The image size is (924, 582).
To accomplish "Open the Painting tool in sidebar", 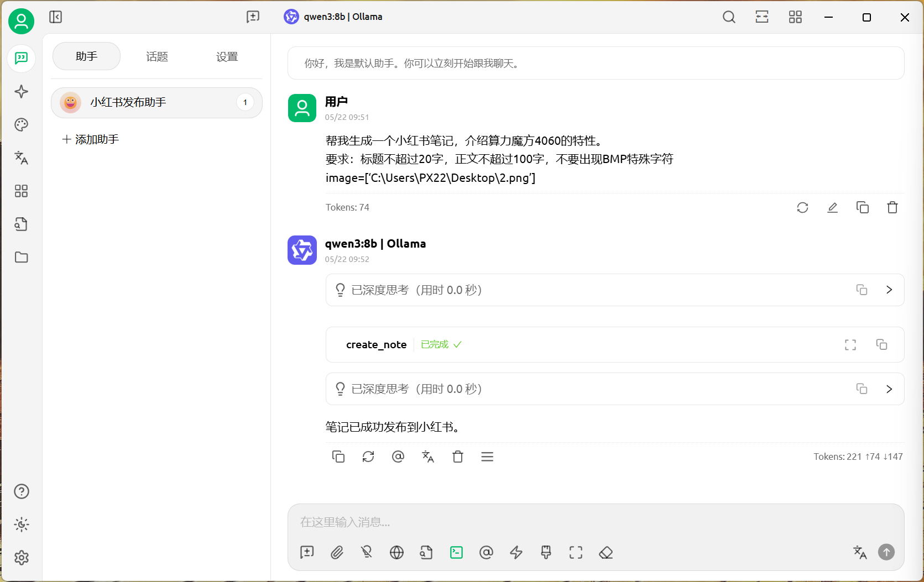I will click(21, 125).
